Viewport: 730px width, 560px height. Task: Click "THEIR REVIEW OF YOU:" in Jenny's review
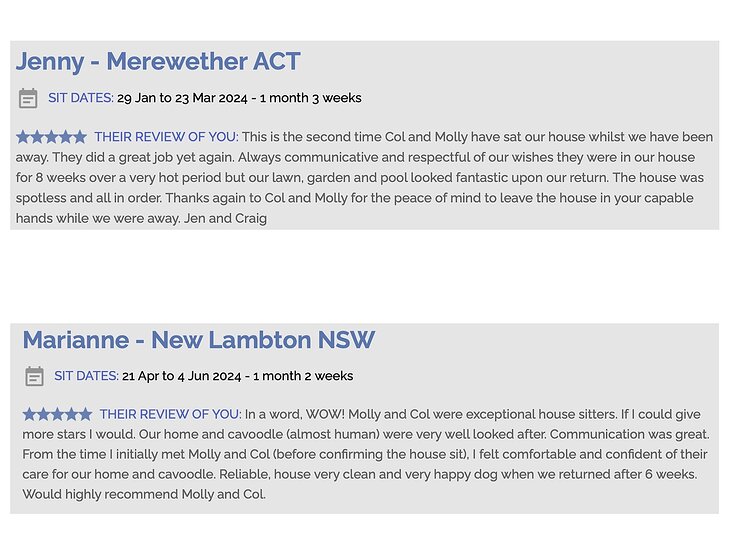click(166, 137)
